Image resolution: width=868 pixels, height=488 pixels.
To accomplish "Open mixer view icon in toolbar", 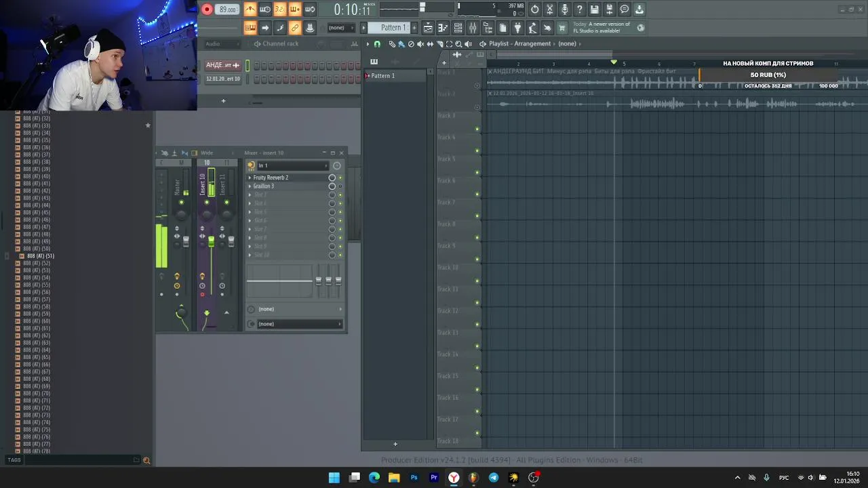I will click(x=473, y=28).
